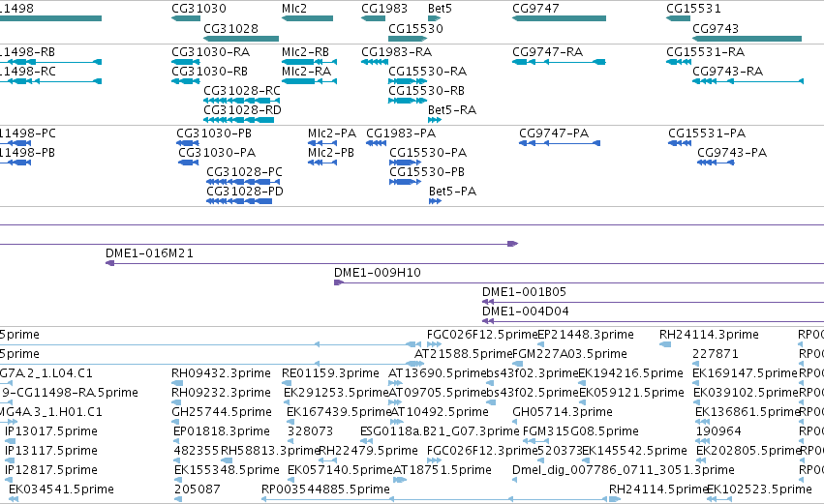Click the CG15531-RA transcript label
The image size is (824, 504).
(x=706, y=52)
